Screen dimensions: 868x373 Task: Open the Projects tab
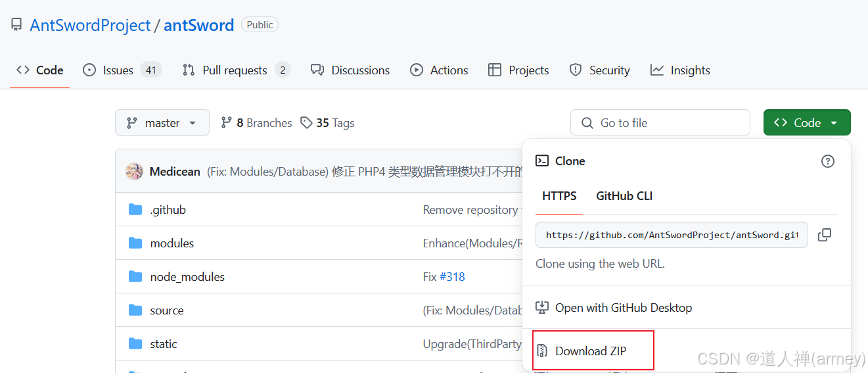point(518,70)
